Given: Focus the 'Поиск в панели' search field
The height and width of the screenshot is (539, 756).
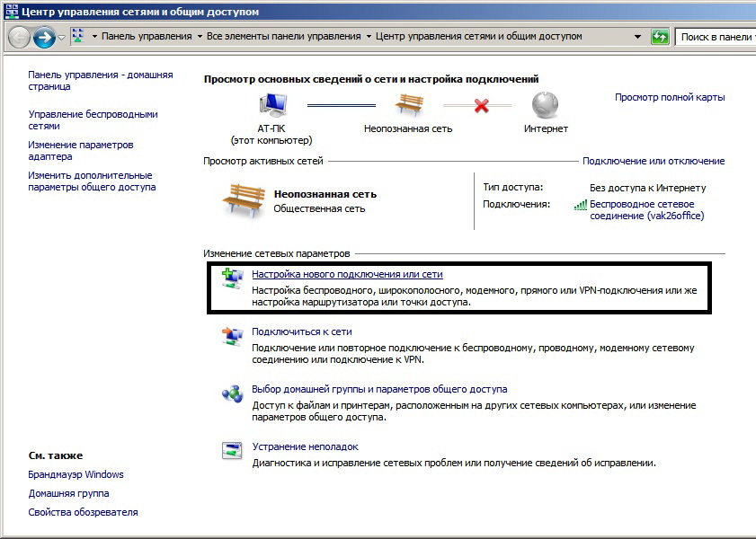Looking at the screenshot, I should point(716,37).
